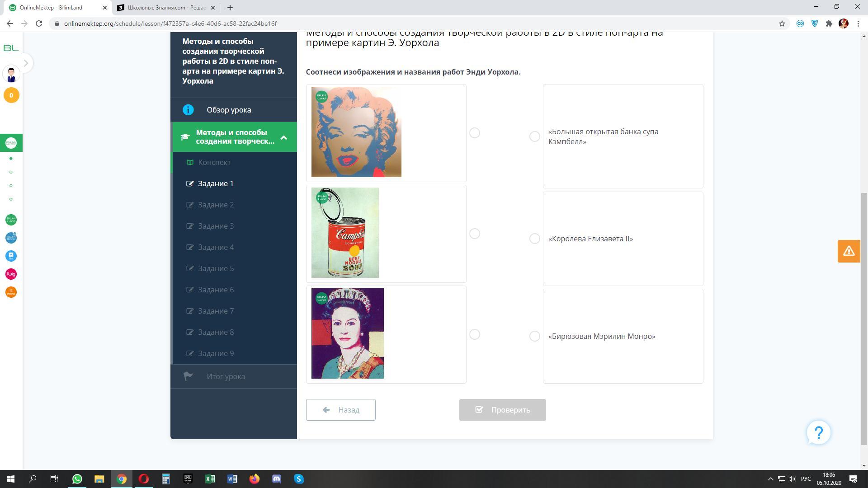Open the blue checklist sidebar icon
This screenshot has width=868, height=488.
point(11,256)
